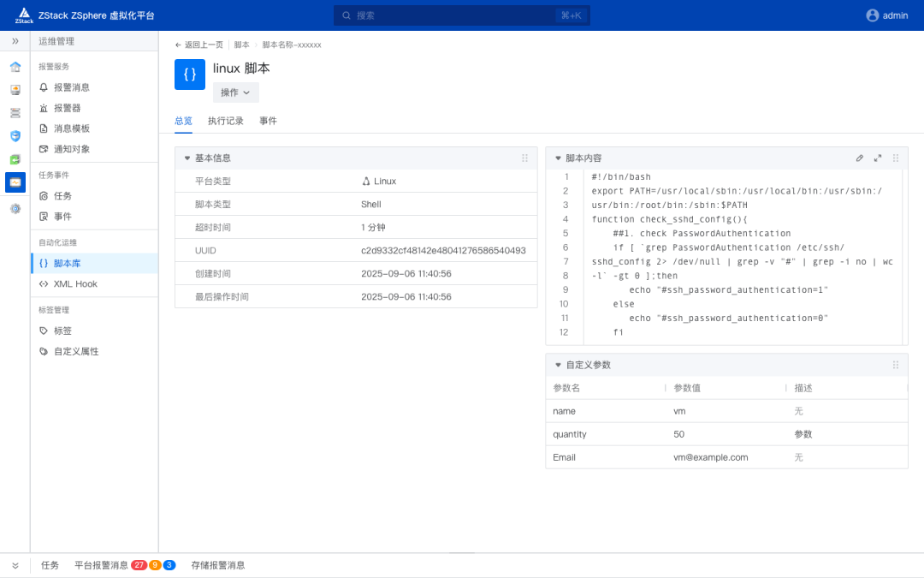The width and height of the screenshot is (924, 578).
Task: Open the highlighted operations management rail icon
Action: (x=15, y=182)
